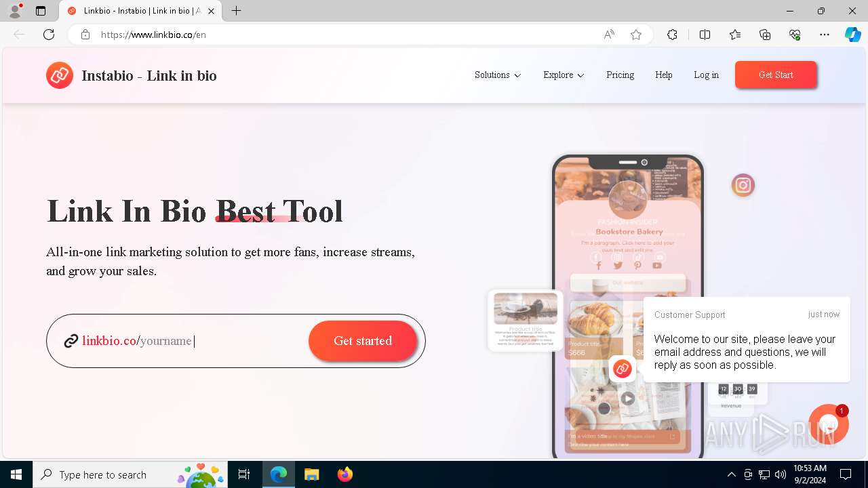This screenshot has width=868, height=488.
Task: Toggle Read aloud in address bar
Action: click(609, 35)
